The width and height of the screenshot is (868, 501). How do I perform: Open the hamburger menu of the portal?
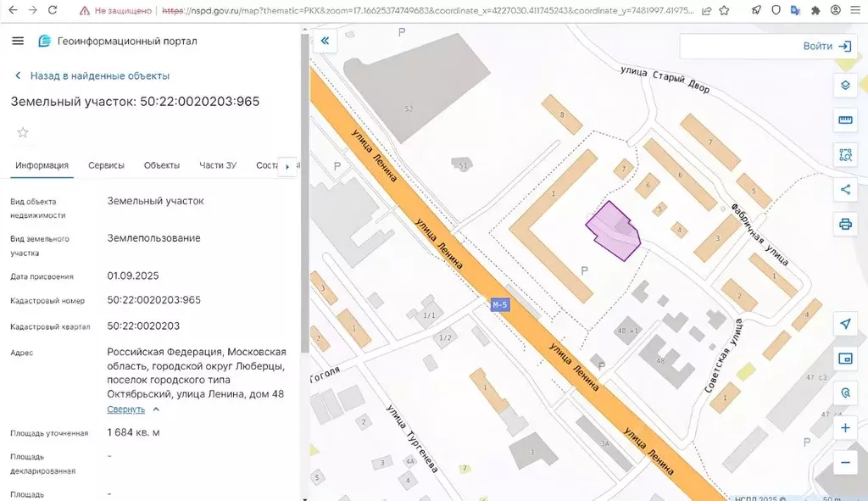(18, 42)
